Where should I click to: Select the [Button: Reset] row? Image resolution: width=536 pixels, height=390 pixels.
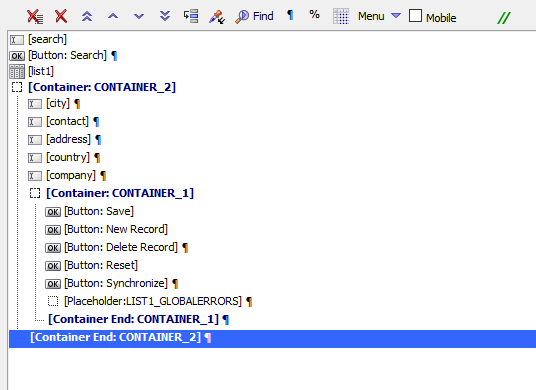point(101,265)
